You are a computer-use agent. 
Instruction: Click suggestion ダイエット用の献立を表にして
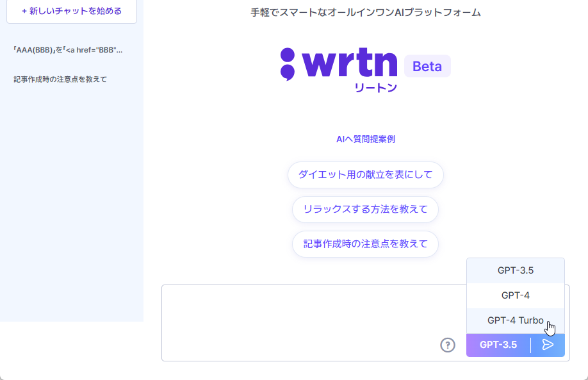coord(366,175)
